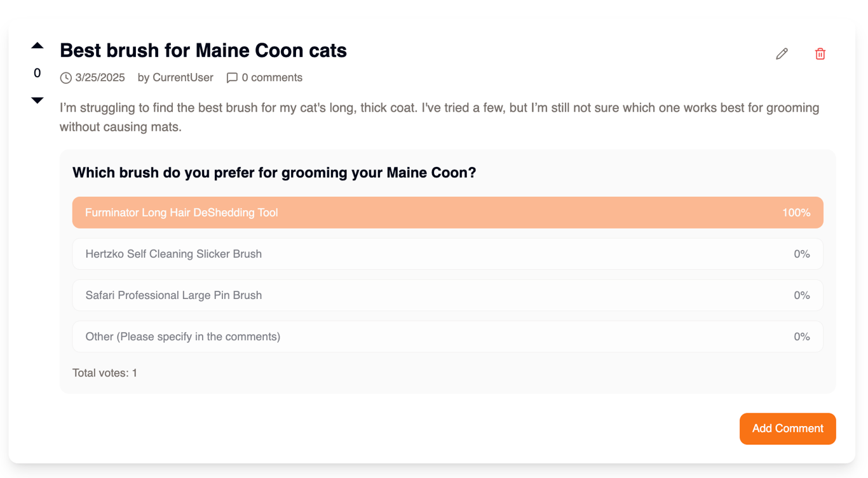Viewport: 868px width, 478px height.
Task: Select the Other poll option
Action: [x=447, y=336]
